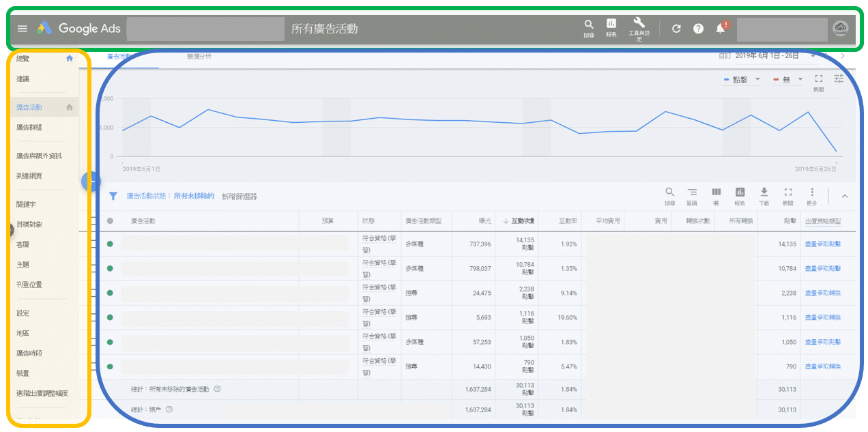The image size is (868, 432).
Task: Refresh the page using the refresh icon
Action: (676, 29)
